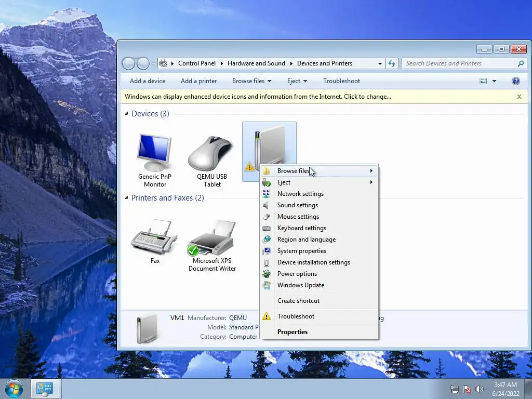Choose Properties from the context menu

pyautogui.click(x=319, y=332)
